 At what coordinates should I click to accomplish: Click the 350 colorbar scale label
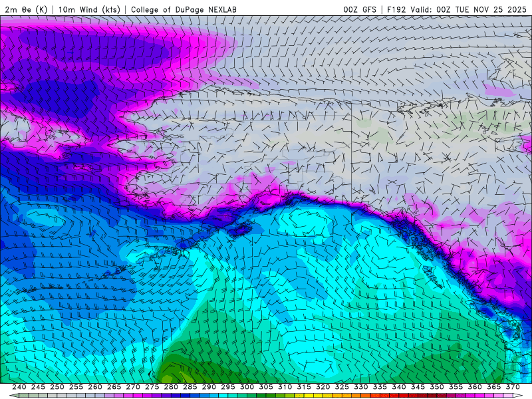[437, 387]
